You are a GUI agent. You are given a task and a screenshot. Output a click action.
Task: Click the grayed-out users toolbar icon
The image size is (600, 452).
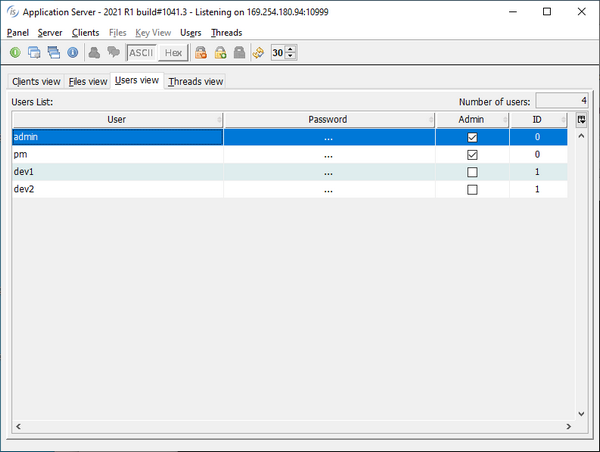click(x=94, y=53)
